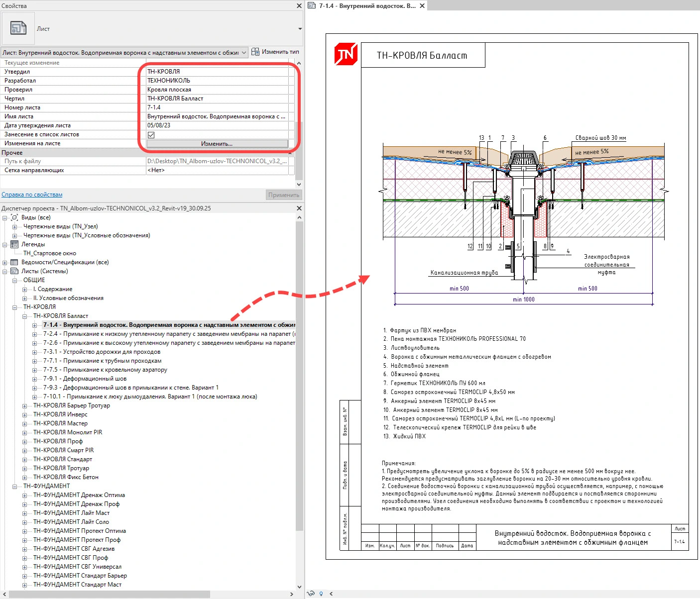This screenshot has width=700, height=599.
Task: Click the Project Browser horizontal scrollbar
Action: [x=110, y=594]
